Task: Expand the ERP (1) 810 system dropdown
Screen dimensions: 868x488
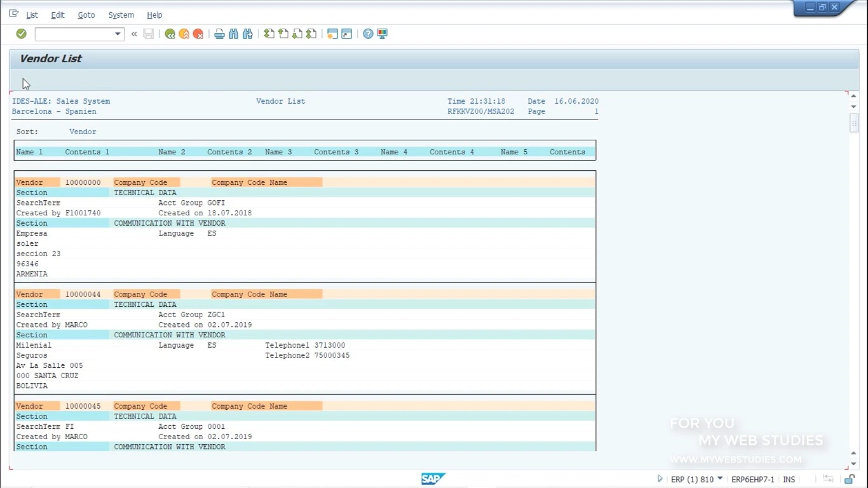Action: [x=720, y=479]
